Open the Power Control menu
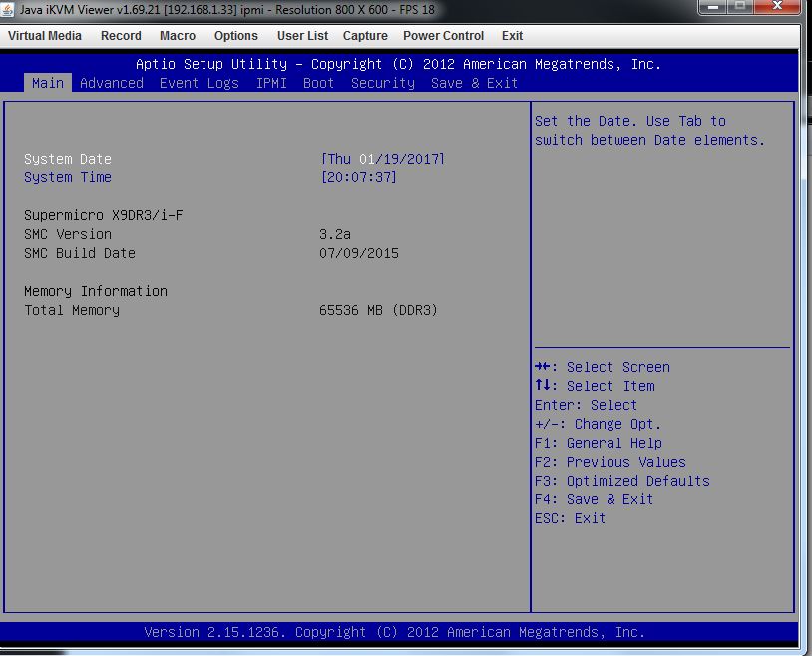 coord(443,36)
